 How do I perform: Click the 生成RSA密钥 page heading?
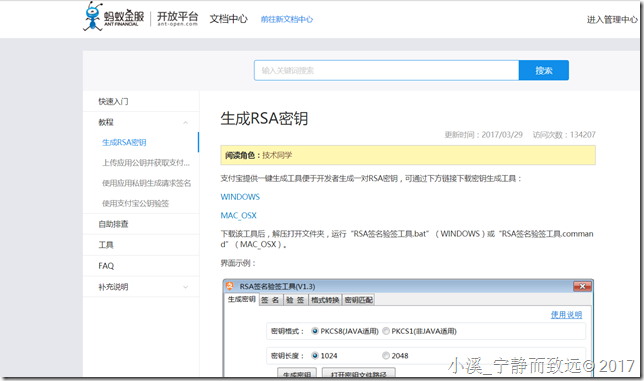click(x=264, y=119)
